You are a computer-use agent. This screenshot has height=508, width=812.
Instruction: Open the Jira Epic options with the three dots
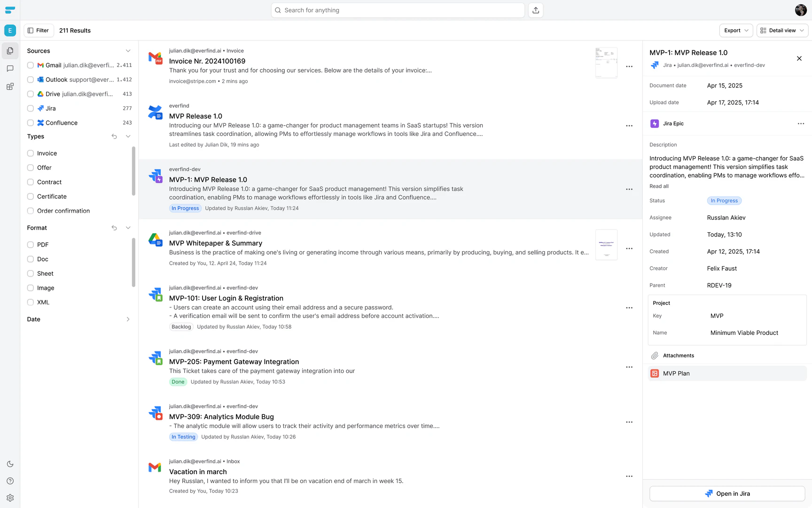point(801,123)
